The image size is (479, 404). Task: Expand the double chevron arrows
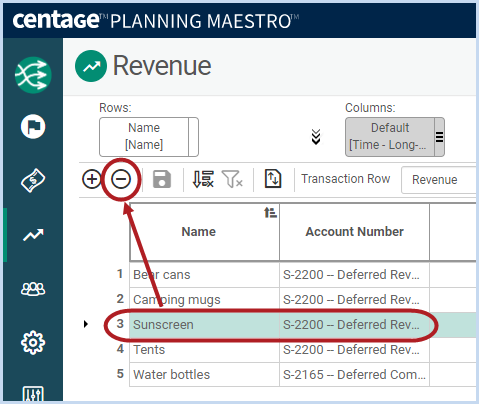[x=316, y=137]
